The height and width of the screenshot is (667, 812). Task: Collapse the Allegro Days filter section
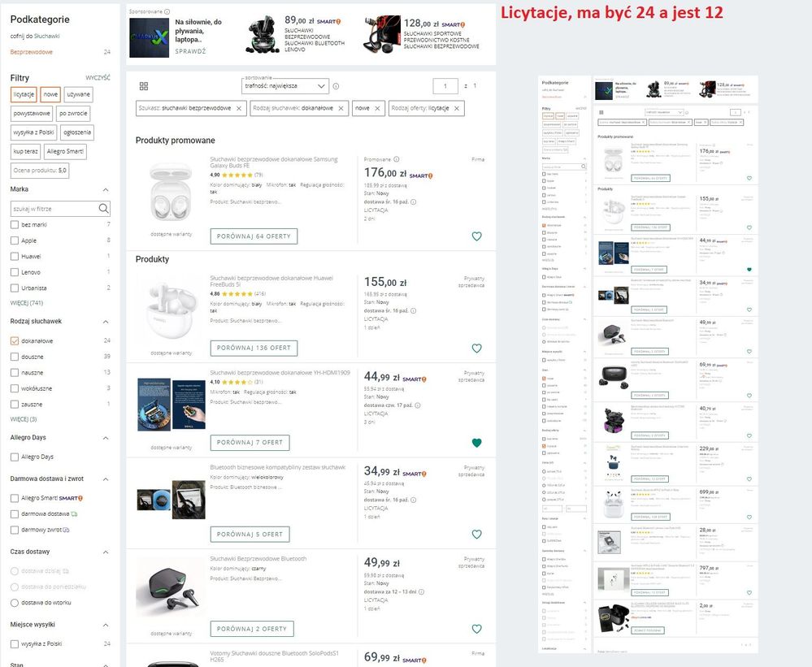106,438
